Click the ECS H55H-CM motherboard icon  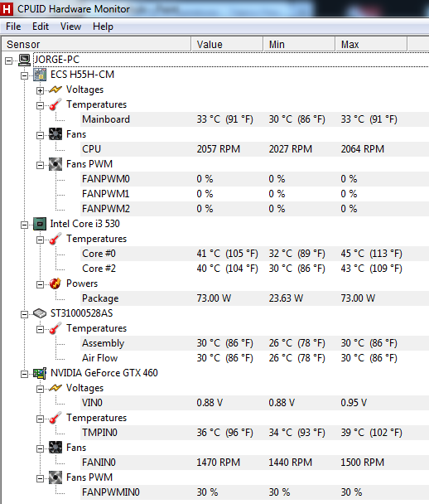click(x=40, y=75)
